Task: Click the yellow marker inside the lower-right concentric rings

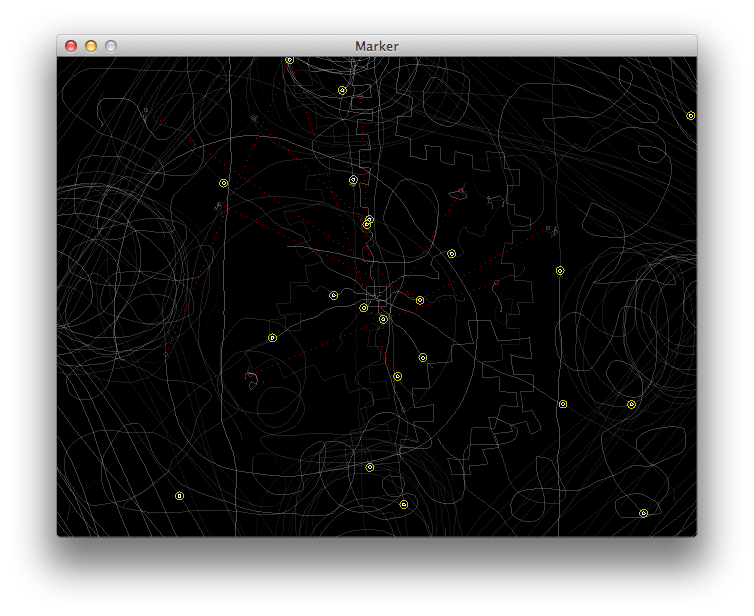Action: pyautogui.click(x=631, y=405)
